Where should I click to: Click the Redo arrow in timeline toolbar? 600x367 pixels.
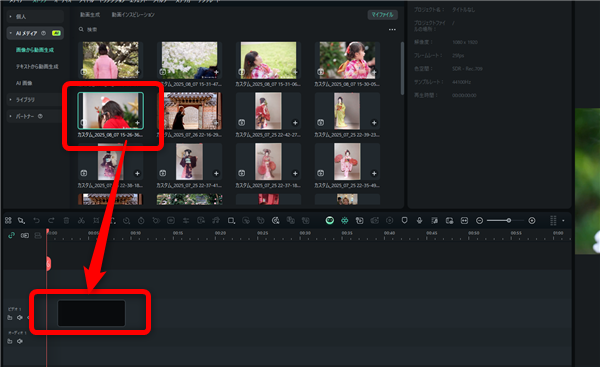[x=51, y=220]
